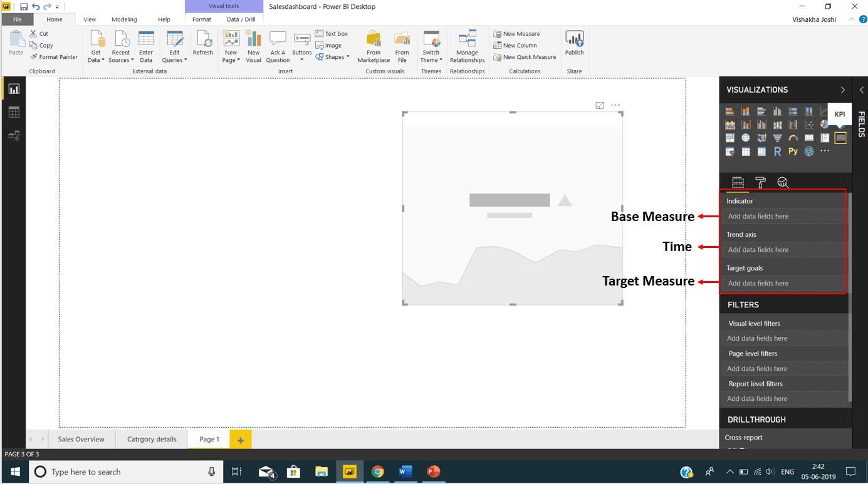868x484 pixels.
Task: Select the Treemap visual
Action: coord(730,138)
